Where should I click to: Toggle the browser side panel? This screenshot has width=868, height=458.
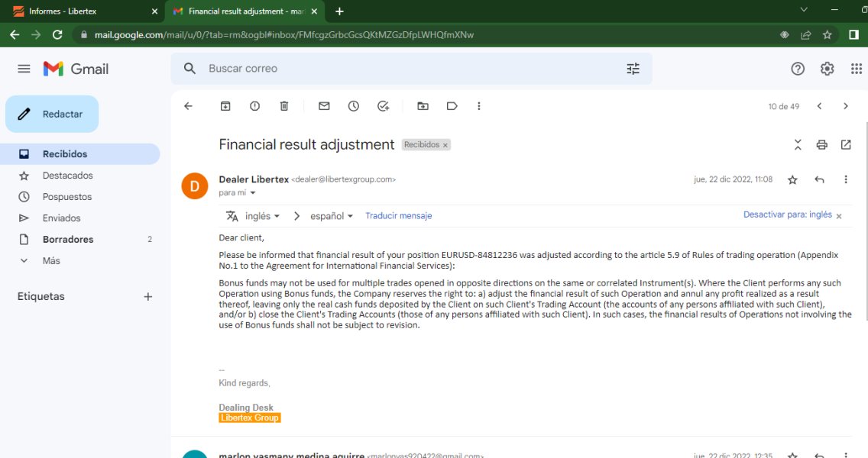853,35
